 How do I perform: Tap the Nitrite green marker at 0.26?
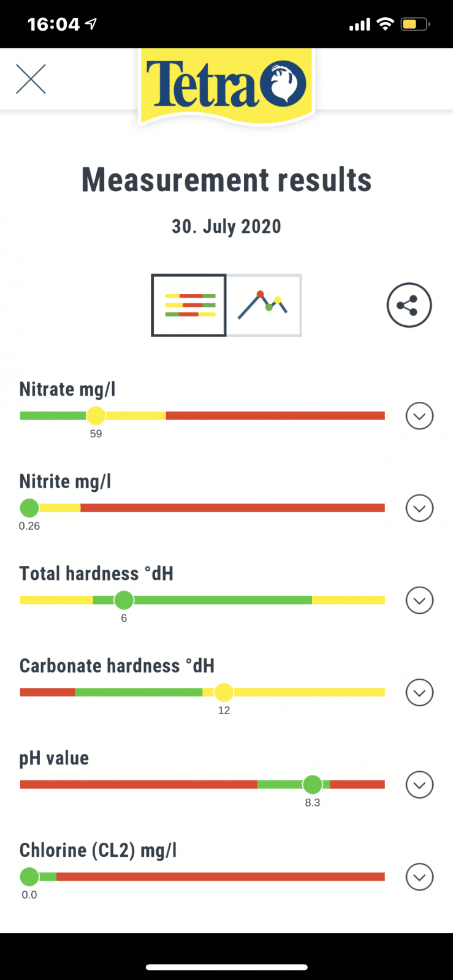point(29,508)
